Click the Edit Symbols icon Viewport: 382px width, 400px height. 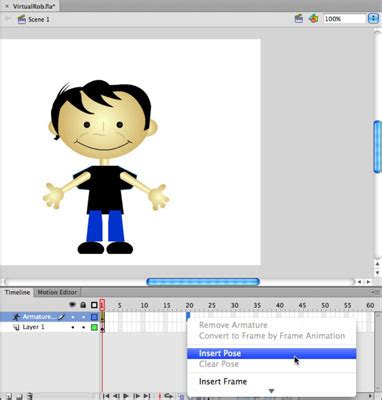pos(313,19)
